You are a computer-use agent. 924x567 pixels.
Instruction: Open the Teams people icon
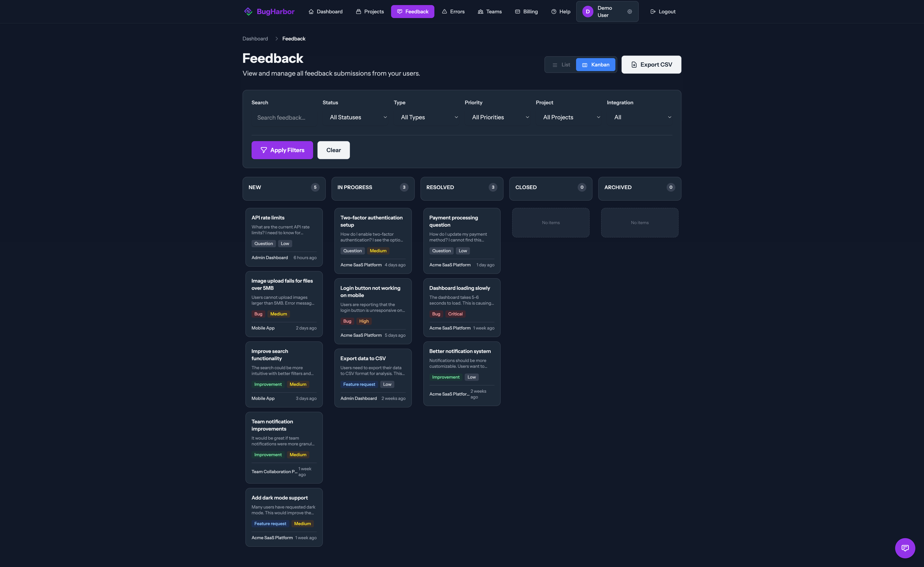pos(480,11)
